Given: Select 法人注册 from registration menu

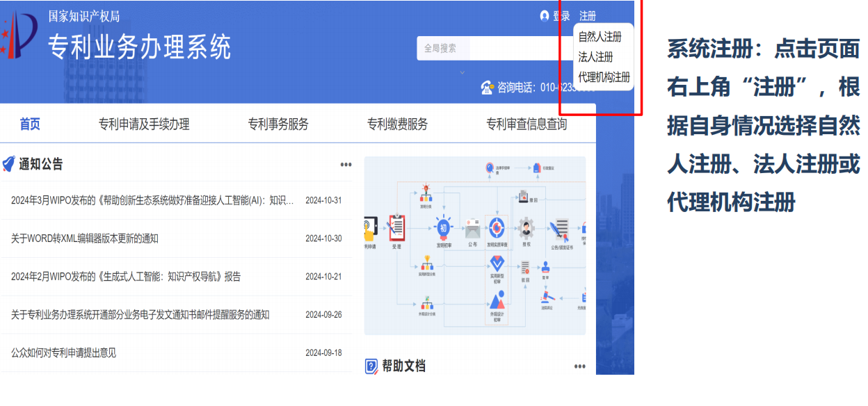Looking at the screenshot, I should (595, 57).
